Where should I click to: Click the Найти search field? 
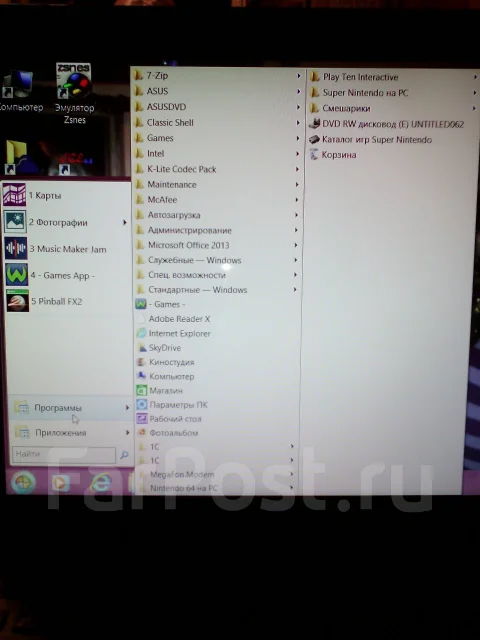64,454
